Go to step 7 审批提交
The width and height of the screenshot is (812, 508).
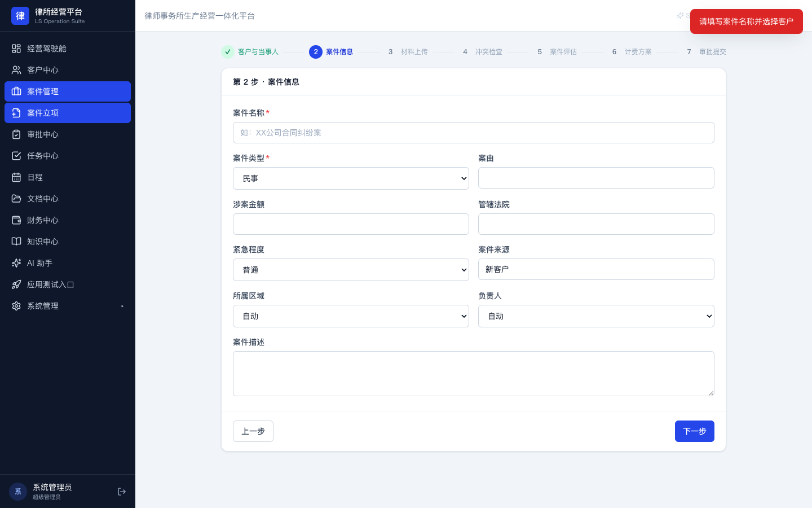point(704,52)
